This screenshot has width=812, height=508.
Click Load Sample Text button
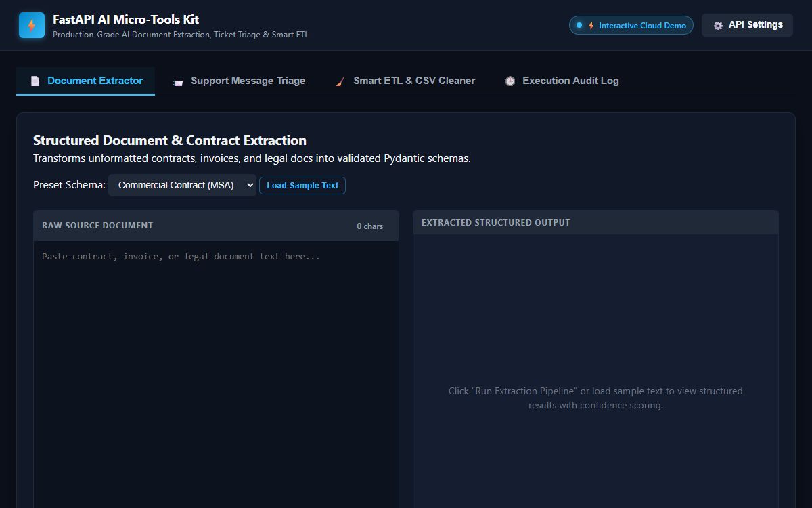(302, 186)
